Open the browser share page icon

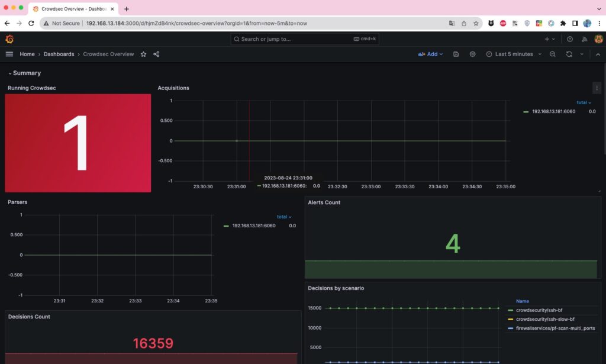point(464,23)
